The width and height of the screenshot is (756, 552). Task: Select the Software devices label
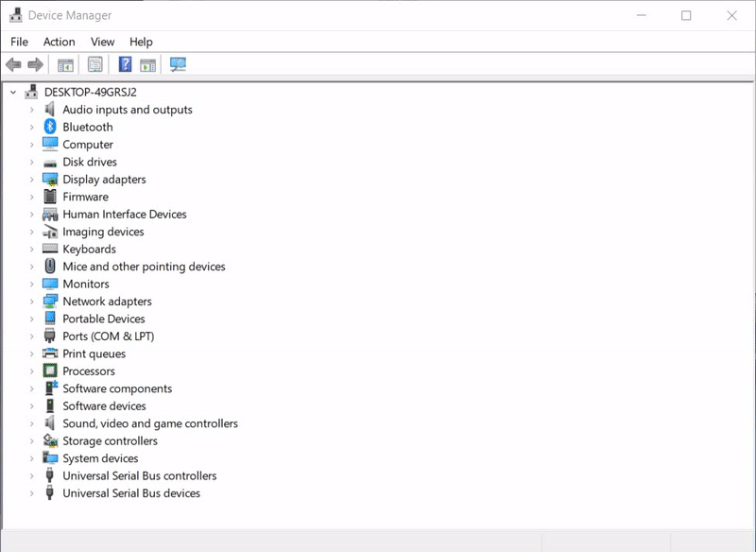[x=104, y=405]
